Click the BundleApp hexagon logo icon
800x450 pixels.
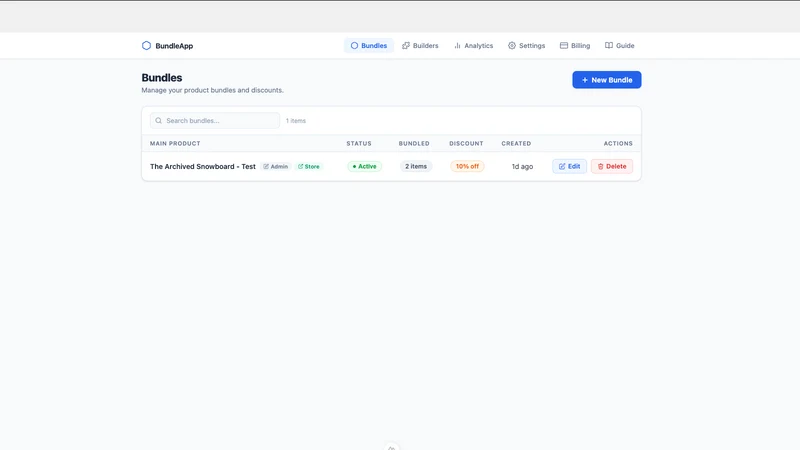click(146, 45)
